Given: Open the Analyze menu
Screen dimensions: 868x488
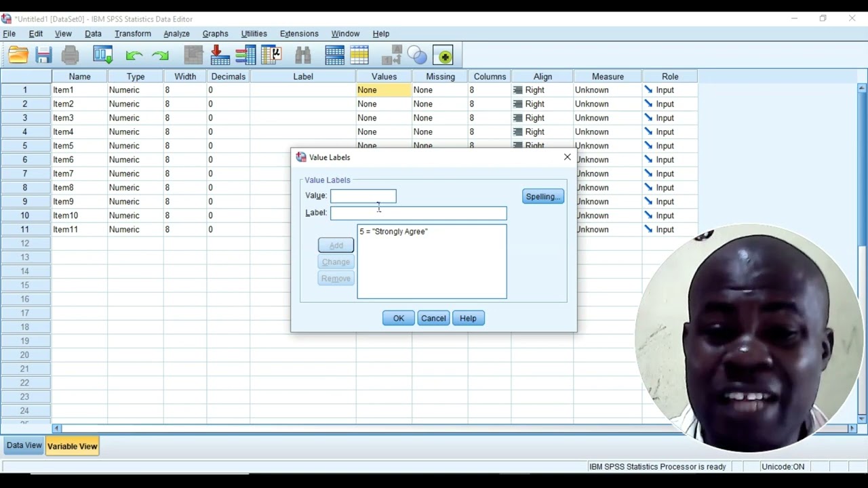Looking at the screenshot, I should point(176,34).
